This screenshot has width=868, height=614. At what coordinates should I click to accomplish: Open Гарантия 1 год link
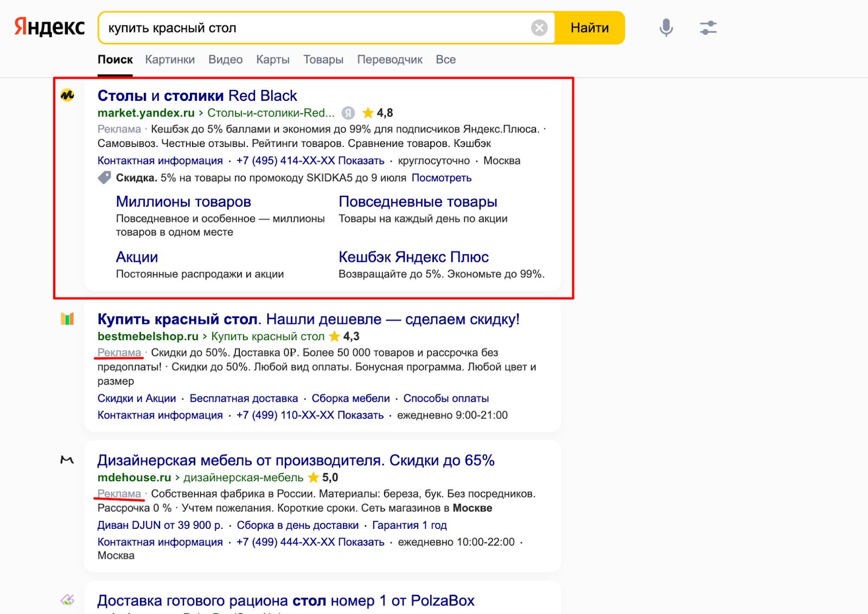point(410,525)
